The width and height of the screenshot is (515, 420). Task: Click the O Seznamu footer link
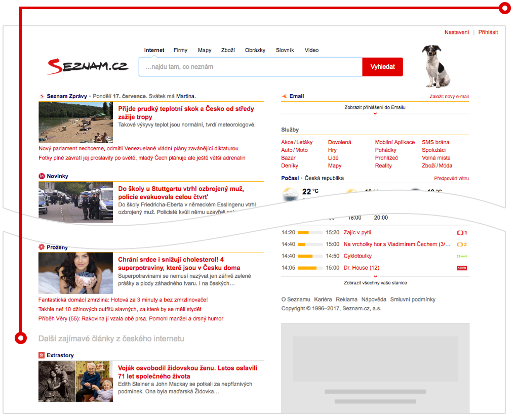click(x=296, y=300)
